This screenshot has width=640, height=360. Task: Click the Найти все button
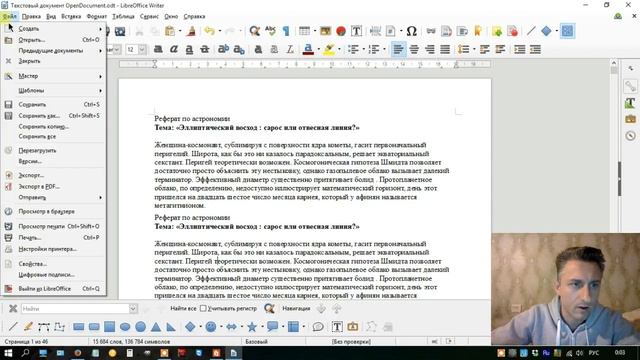183,309
